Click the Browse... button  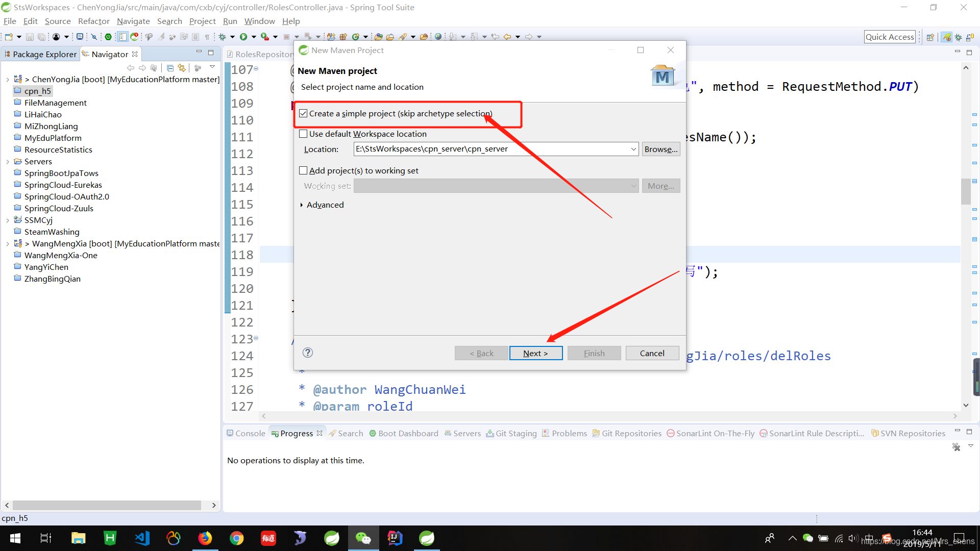pyautogui.click(x=661, y=149)
